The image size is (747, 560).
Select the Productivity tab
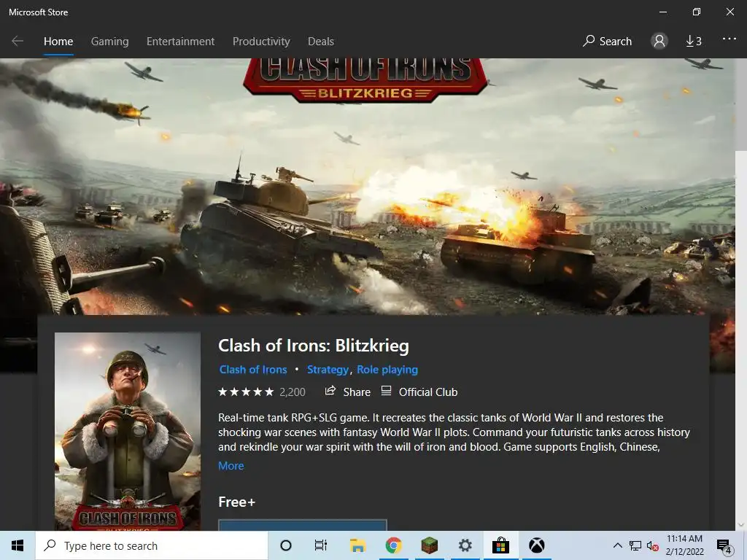click(261, 42)
